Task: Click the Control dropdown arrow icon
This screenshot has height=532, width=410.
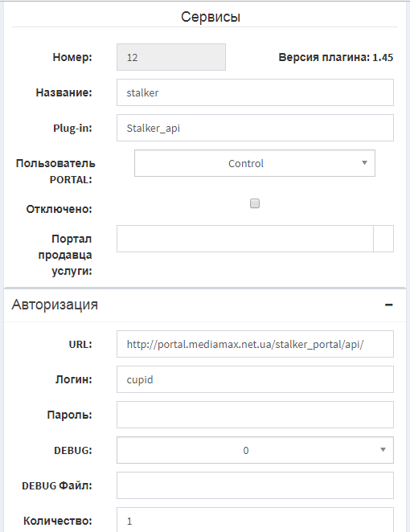Action: click(364, 163)
